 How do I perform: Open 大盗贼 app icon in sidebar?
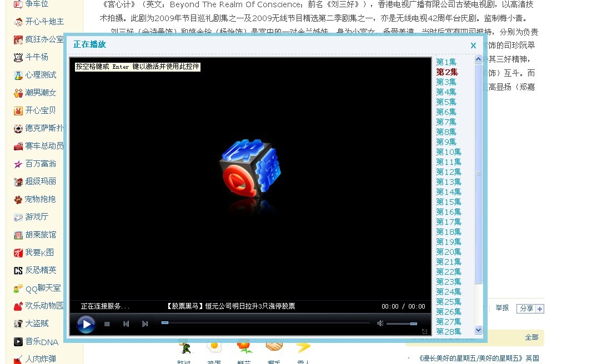click(18, 323)
